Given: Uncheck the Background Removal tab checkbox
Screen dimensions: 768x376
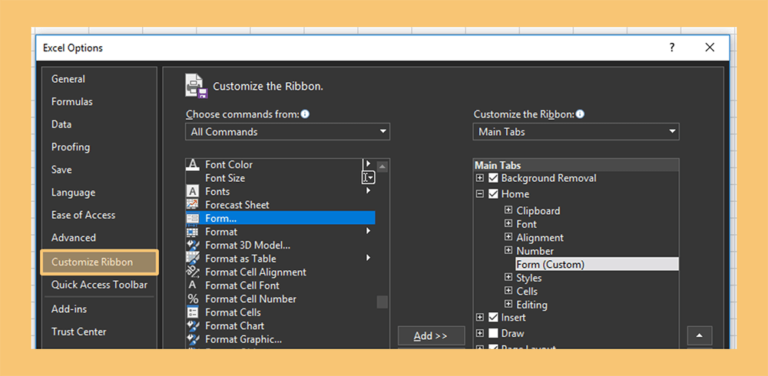Looking at the screenshot, I should [493, 178].
